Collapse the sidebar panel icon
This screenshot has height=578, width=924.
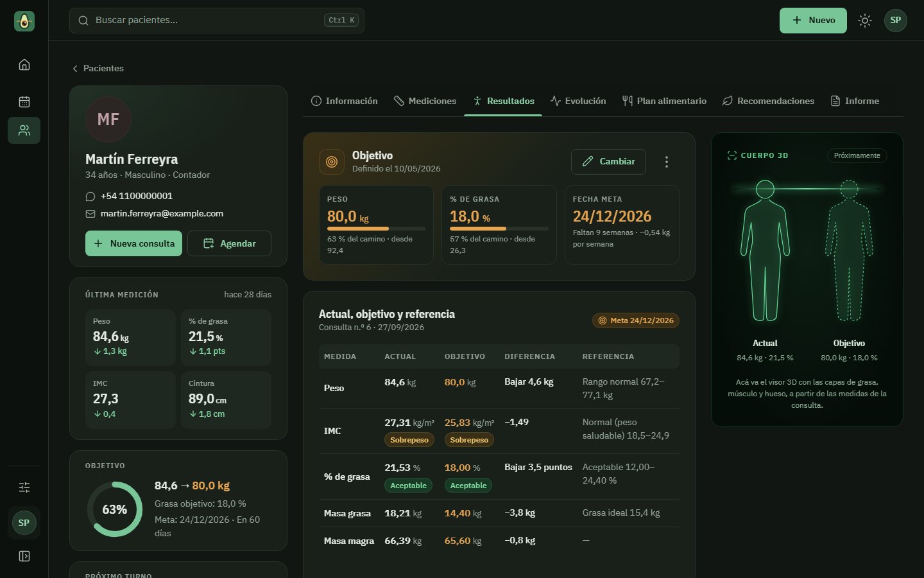pos(24,556)
